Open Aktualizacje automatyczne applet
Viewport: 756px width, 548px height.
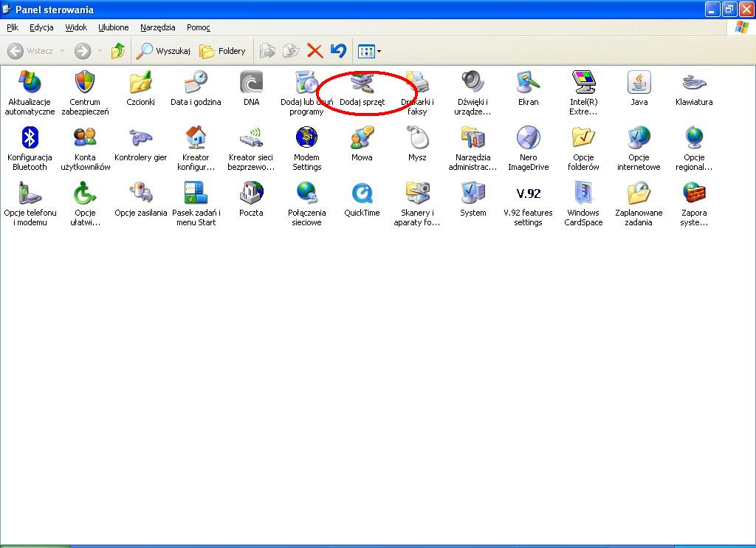click(30, 93)
